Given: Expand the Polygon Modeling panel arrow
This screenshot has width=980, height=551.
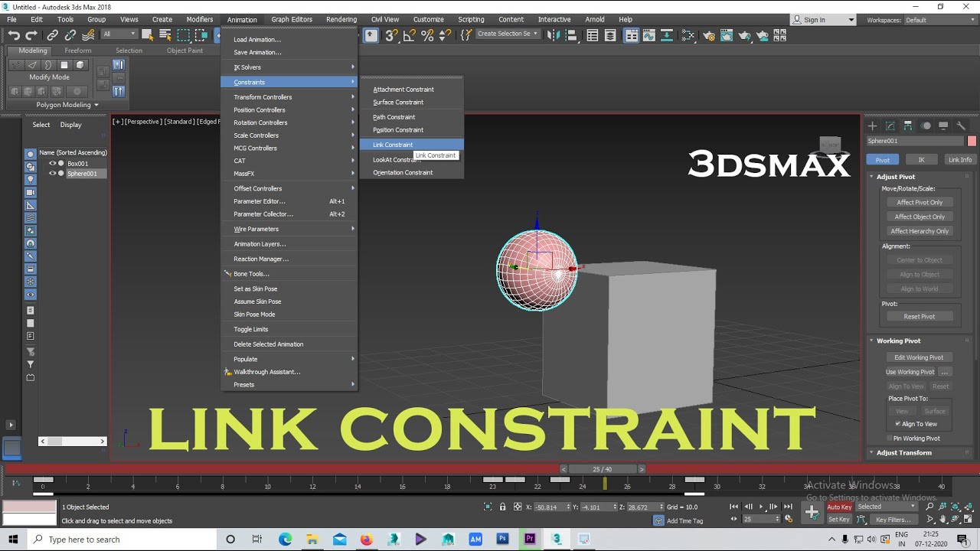Looking at the screenshot, I should (x=96, y=105).
